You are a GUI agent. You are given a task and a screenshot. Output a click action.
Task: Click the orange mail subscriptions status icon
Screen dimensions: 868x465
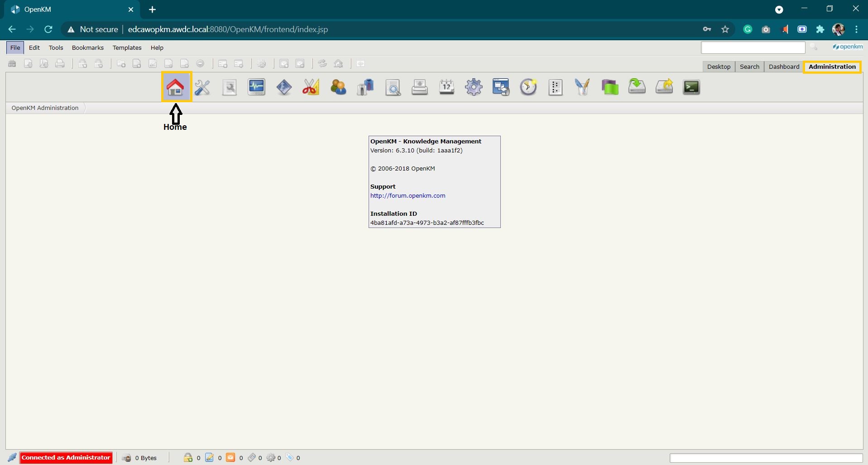tap(230, 458)
